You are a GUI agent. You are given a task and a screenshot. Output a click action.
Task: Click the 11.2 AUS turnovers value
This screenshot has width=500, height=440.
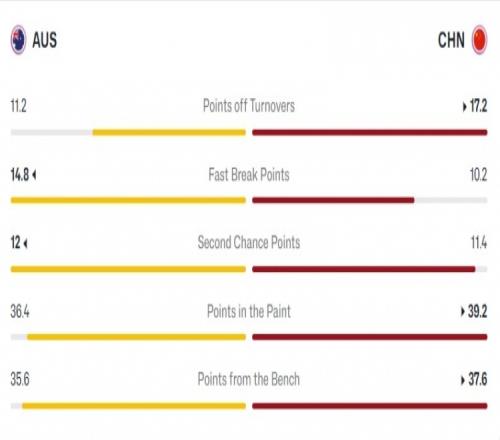click(x=18, y=106)
